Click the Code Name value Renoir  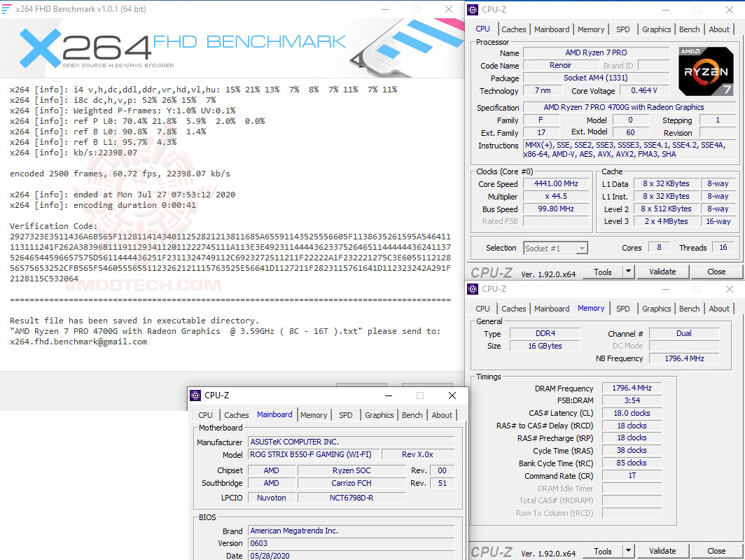pyautogui.click(x=560, y=66)
